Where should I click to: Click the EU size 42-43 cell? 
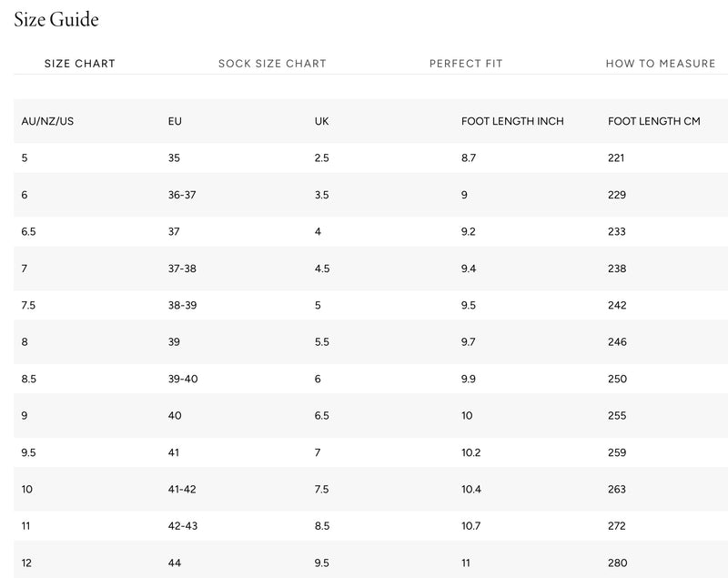183,526
